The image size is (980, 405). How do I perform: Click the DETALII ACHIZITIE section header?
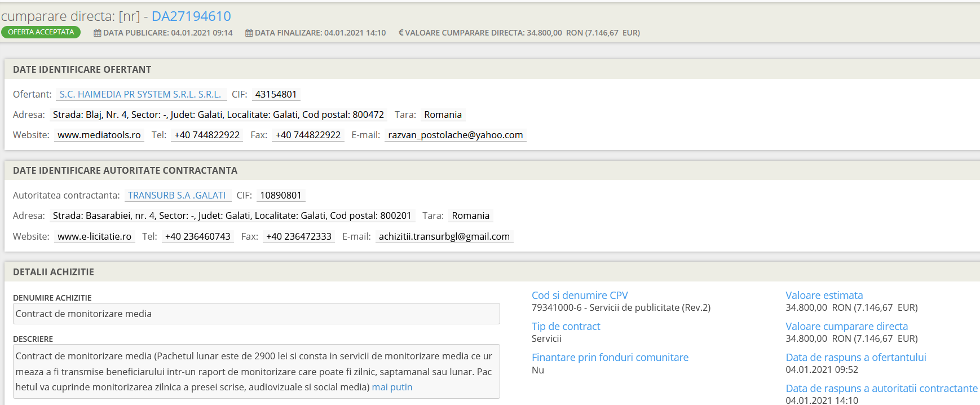54,272
